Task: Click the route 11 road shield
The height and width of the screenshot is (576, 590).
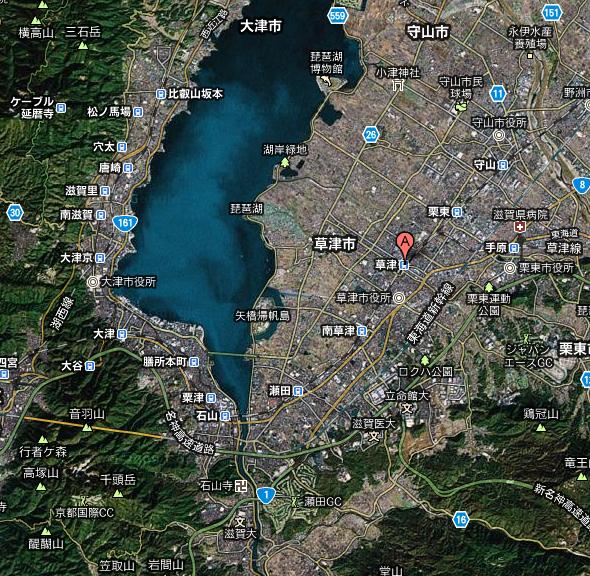Action: (498, 94)
